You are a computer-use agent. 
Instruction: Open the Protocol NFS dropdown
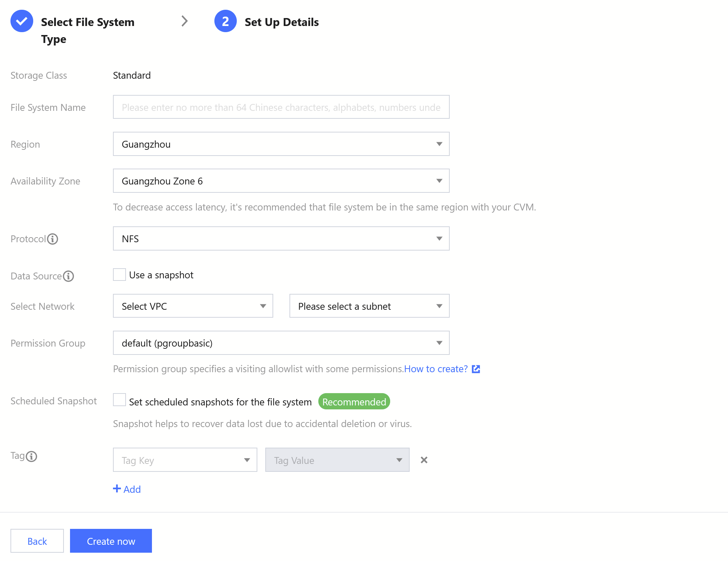pyautogui.click(x=281, y=239)
